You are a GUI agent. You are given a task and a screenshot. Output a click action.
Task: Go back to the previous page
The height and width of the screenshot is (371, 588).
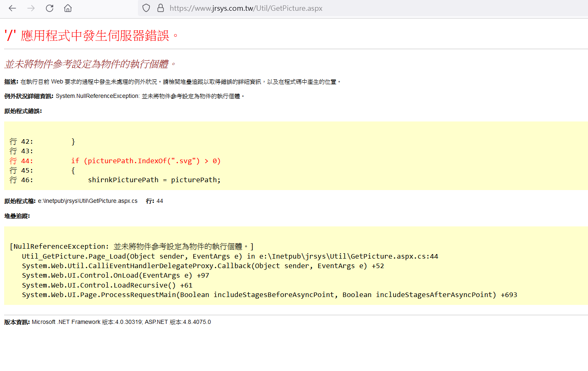12,8
